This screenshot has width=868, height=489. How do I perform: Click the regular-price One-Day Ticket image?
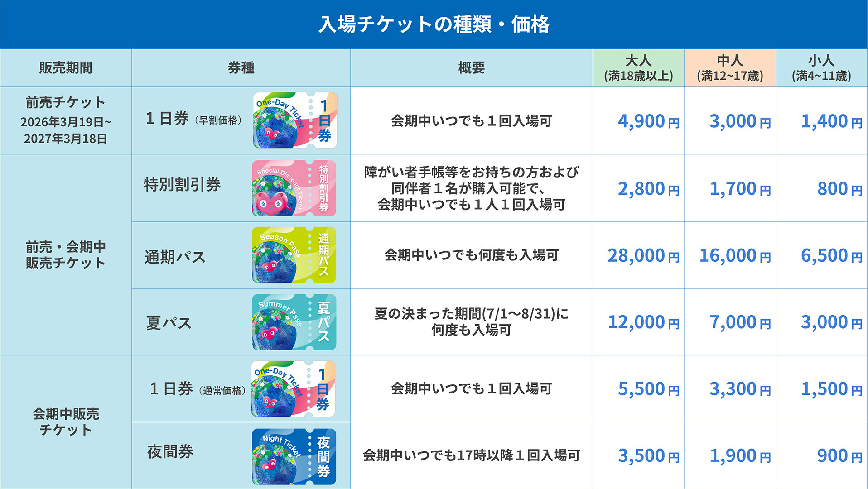point(293,389)
